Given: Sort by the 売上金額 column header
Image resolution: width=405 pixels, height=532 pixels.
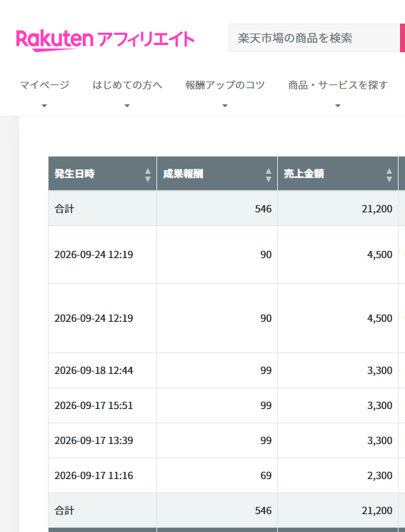Looking at the screenshot, I should point(338,174).
